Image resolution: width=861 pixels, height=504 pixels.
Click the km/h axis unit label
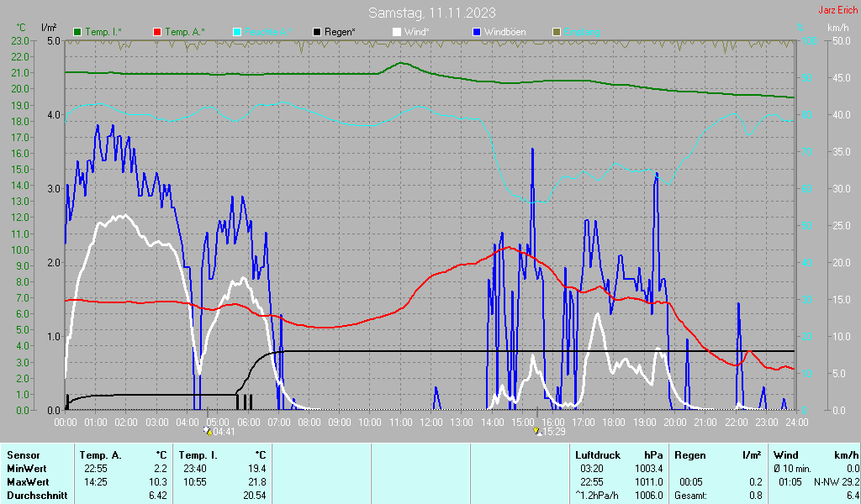[838, 28]
